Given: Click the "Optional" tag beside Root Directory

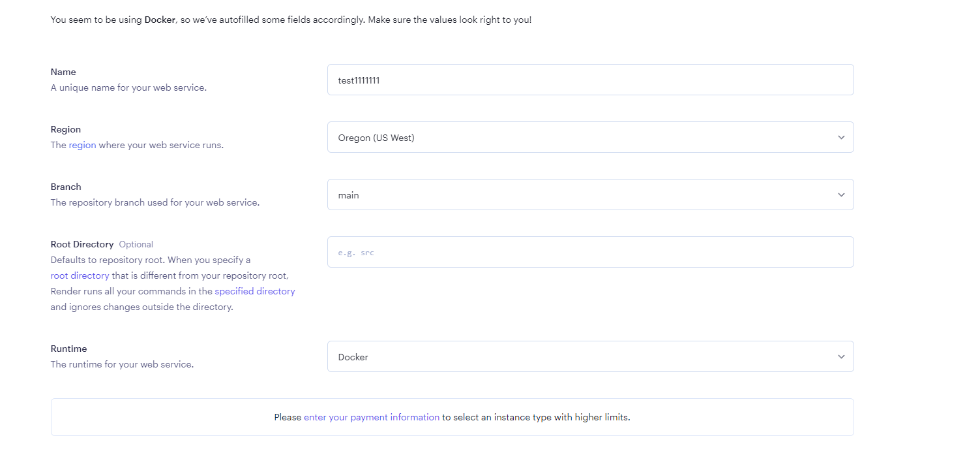Looking at the screenshot, I should [136, 244].
